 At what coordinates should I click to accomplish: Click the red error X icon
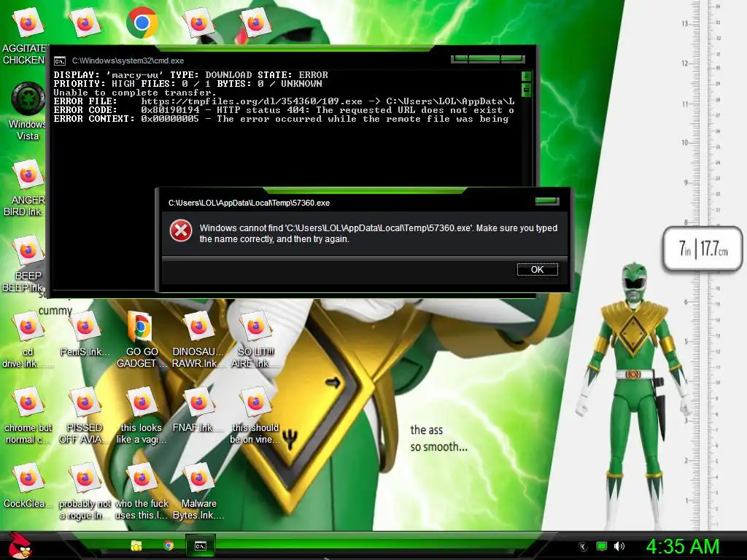click(181, 231)
